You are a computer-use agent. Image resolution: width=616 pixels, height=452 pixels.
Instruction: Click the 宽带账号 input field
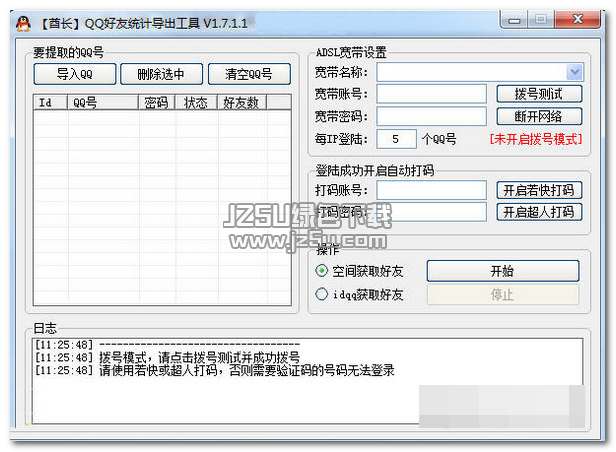(431, 94)
